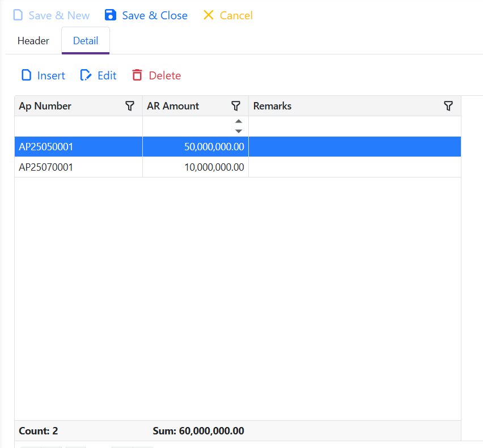Click the Cancel label
483x448 pixels.
[x=236, y=15]
